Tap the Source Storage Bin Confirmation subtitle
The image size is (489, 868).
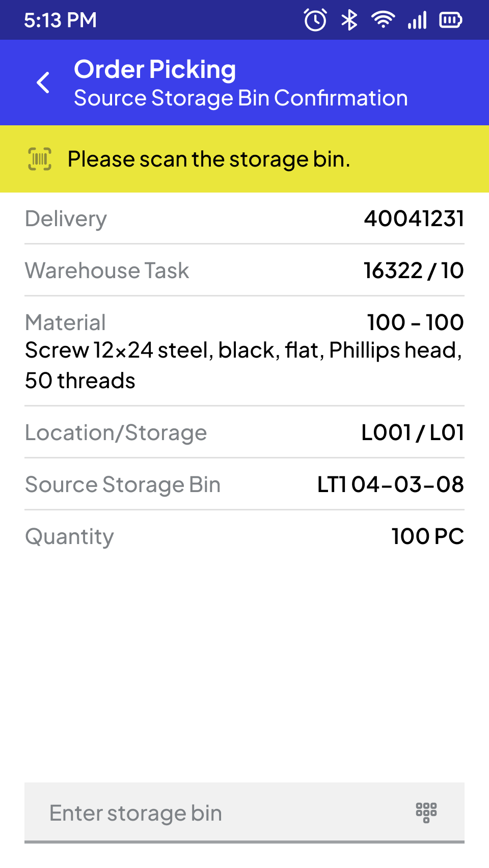coord(240,98)
